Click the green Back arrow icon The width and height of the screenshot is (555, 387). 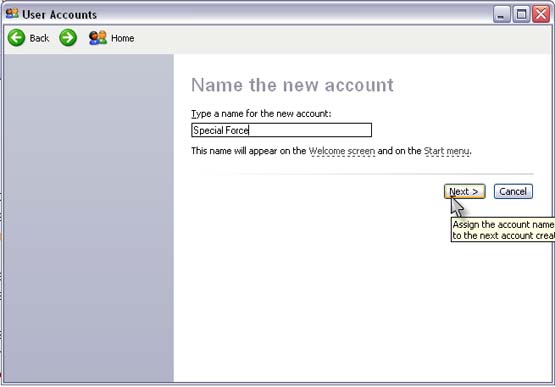(x=16, y=38)
